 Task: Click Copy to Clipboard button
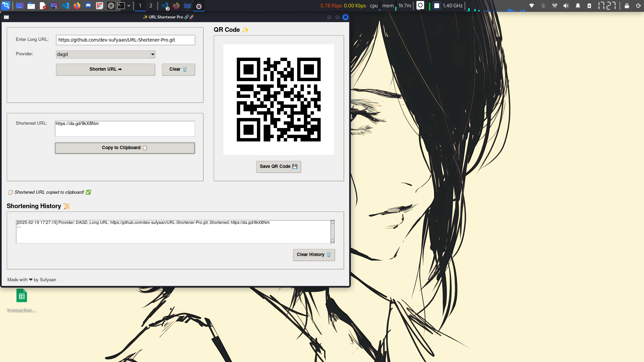click(124, 147)
